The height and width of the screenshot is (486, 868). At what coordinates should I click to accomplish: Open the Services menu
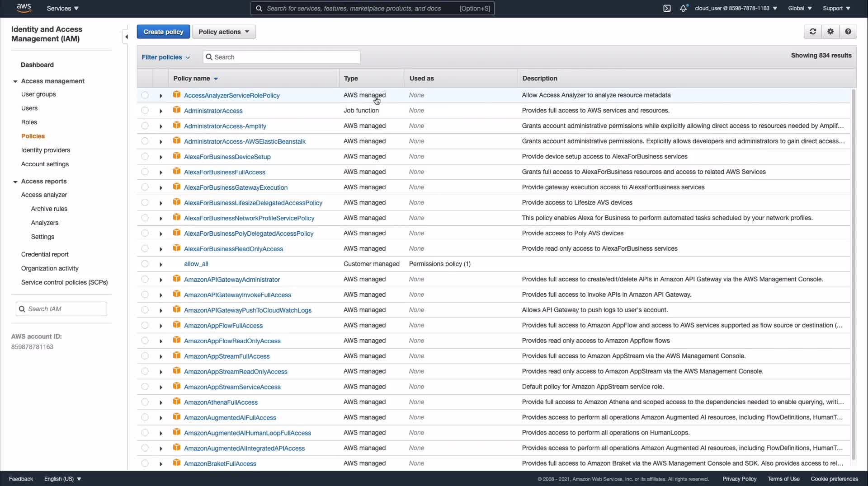(x=62, y=8)
